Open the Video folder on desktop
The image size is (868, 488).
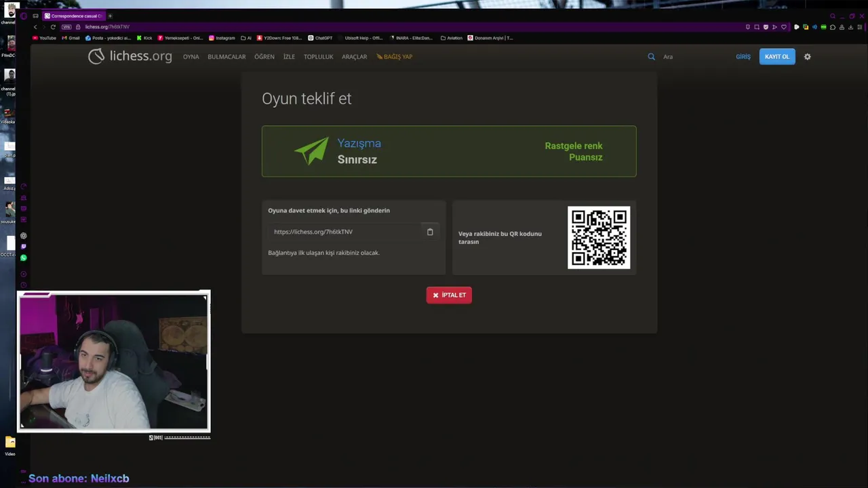(10, 445)
